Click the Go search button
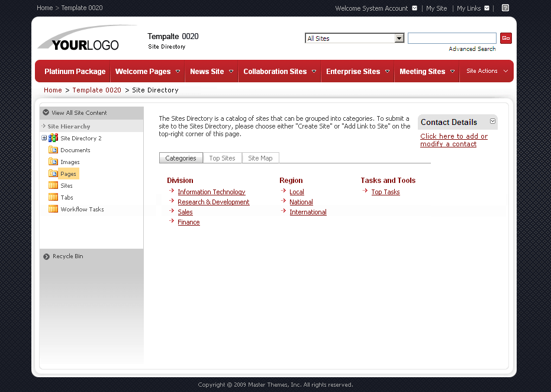The height and width of the screenshot is (392, 551). click(505, 37)
